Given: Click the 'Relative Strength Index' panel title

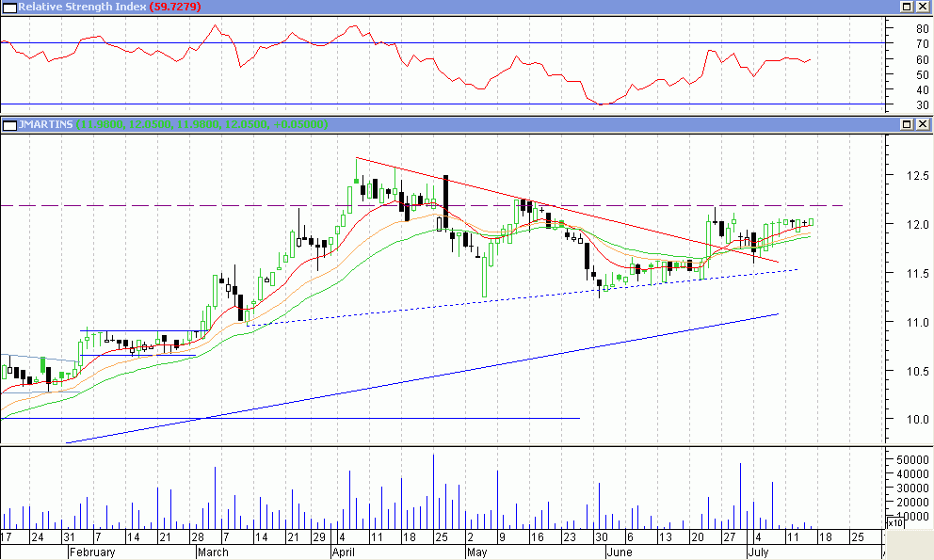Looking at the screenshot, I should (x=82, y=7).
